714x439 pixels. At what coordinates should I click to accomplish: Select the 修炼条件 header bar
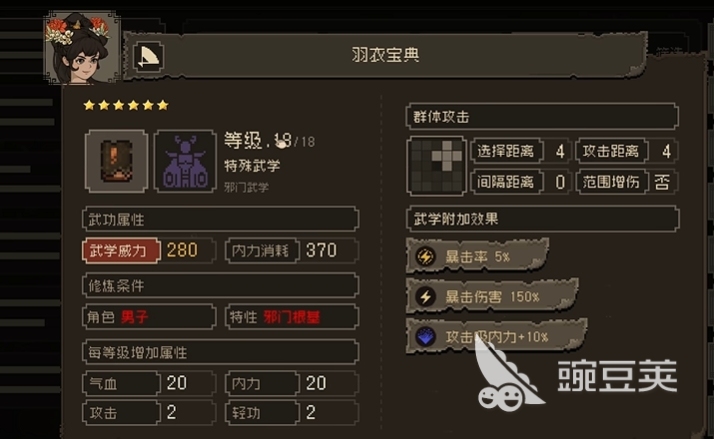tap(220, 286)
